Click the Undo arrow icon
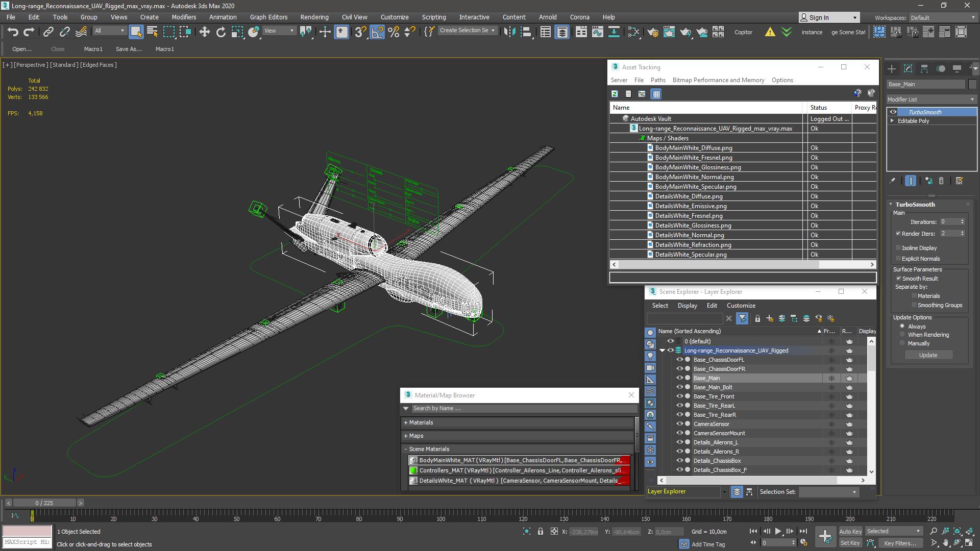Screen dimensions: 980x551 click(x=13, y=32)
